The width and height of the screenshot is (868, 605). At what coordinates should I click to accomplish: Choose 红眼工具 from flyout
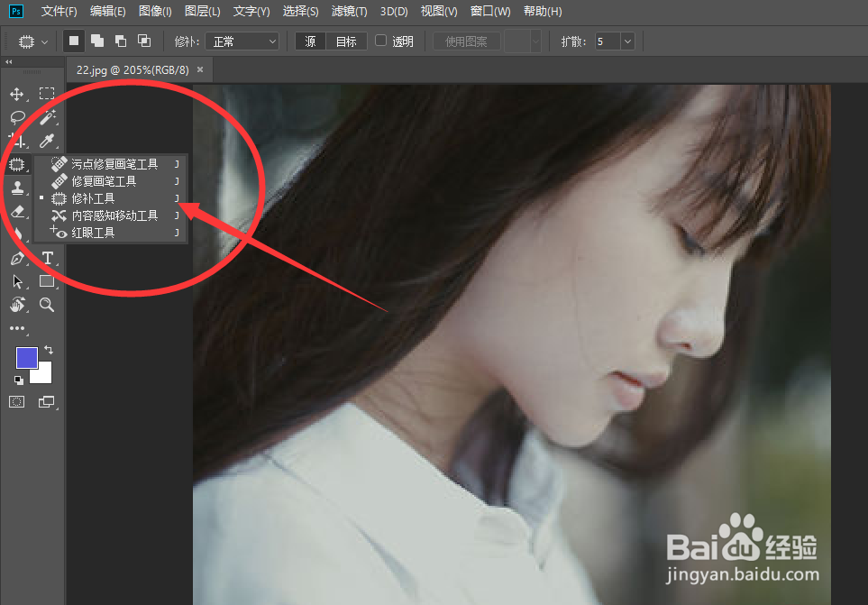pyautogui.click(x=111, y=233)
